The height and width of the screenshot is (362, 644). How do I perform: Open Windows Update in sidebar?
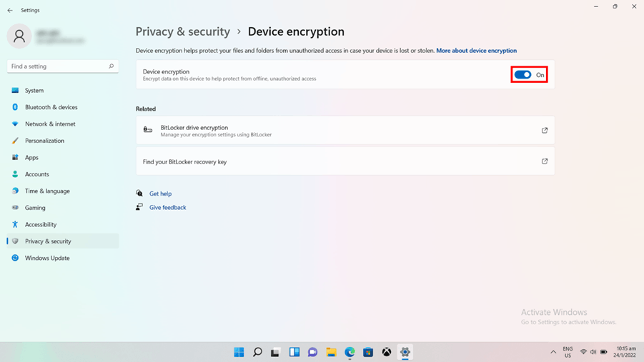(63, 258)
